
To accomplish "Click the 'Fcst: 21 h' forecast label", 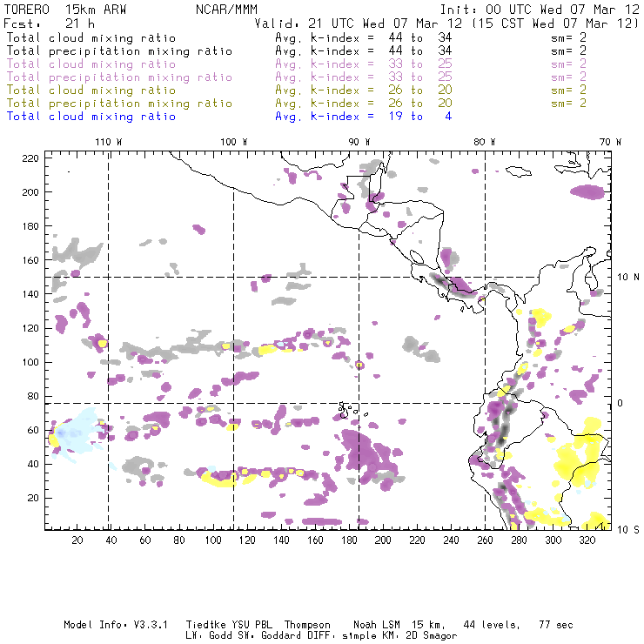I will tap(49, 23).
